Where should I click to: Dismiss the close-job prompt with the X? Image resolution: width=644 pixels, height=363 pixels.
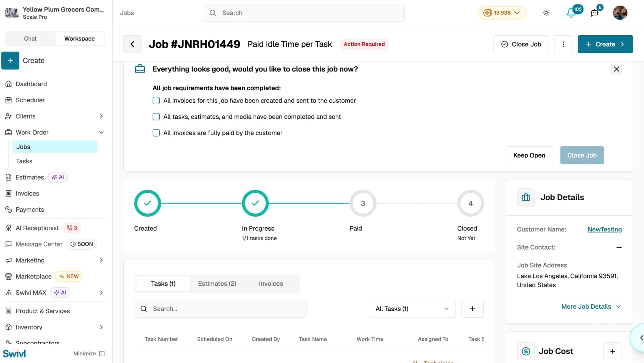click(616, 69)
